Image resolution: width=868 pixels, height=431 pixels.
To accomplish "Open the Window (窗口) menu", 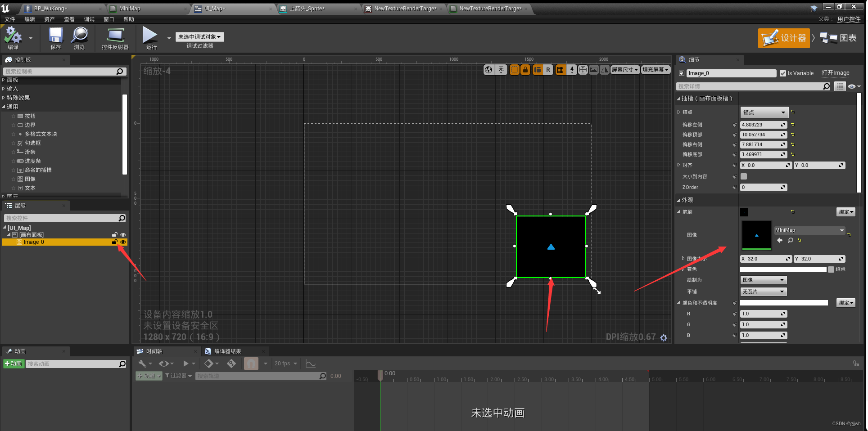I will (x=109, y=19).
